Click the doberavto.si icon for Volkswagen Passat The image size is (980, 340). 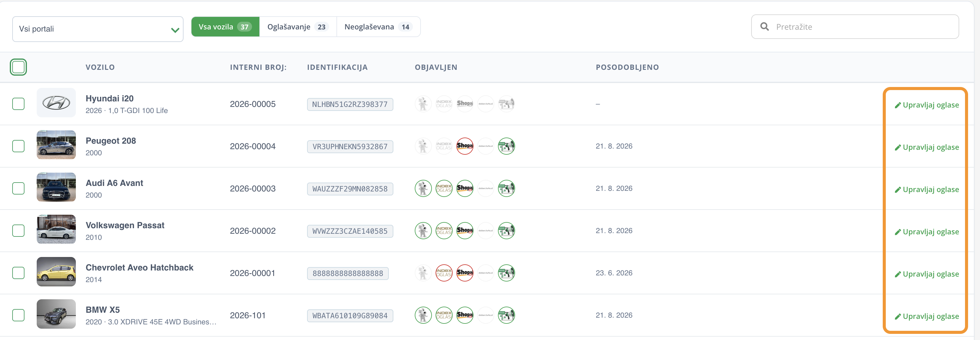486,231
